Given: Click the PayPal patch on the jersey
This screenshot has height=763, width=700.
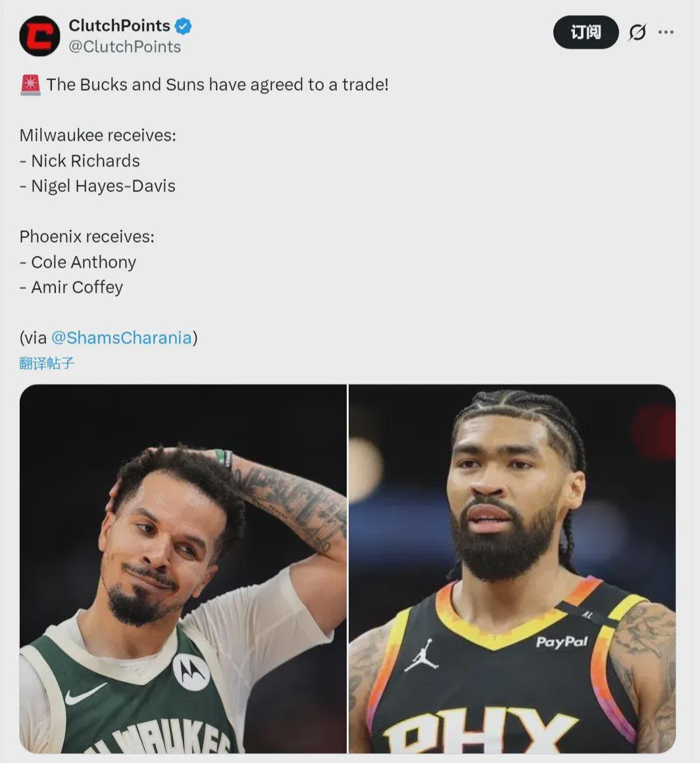Looking at the screenshot, I should 562,642.
